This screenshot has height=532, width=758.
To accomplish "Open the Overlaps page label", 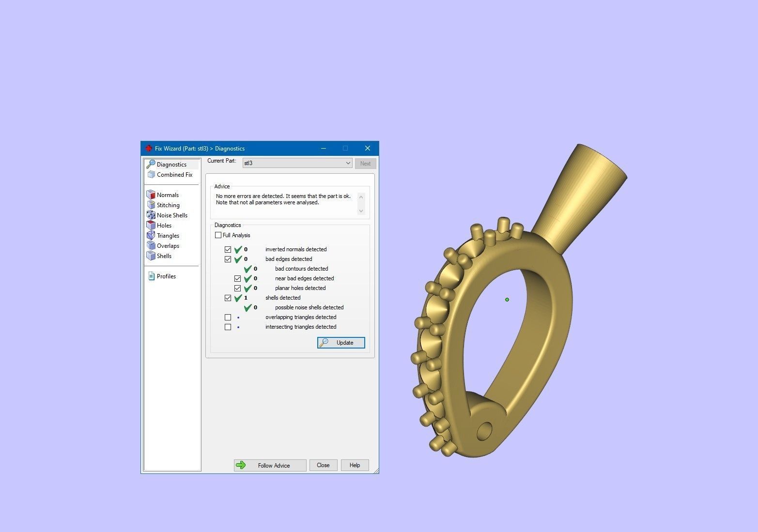I will 168,246.
